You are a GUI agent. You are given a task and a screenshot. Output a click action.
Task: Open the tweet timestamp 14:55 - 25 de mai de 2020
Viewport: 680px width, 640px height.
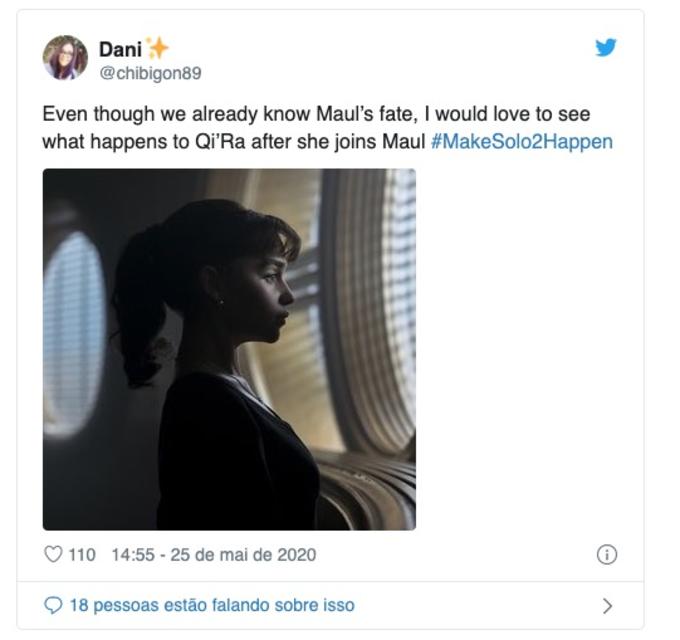click(x=213, y=554)
